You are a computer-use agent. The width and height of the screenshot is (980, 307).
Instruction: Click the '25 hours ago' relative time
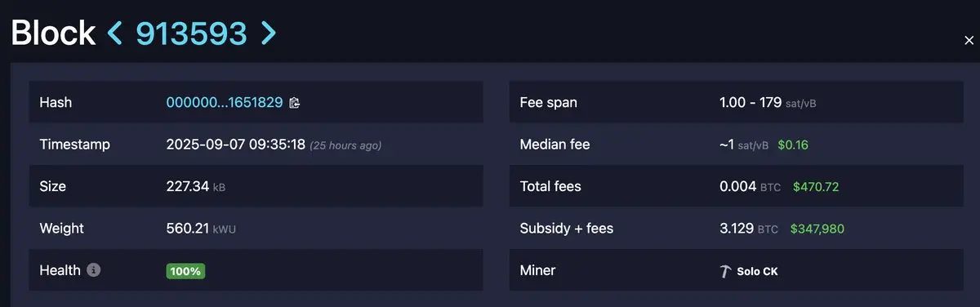[345, 145]
